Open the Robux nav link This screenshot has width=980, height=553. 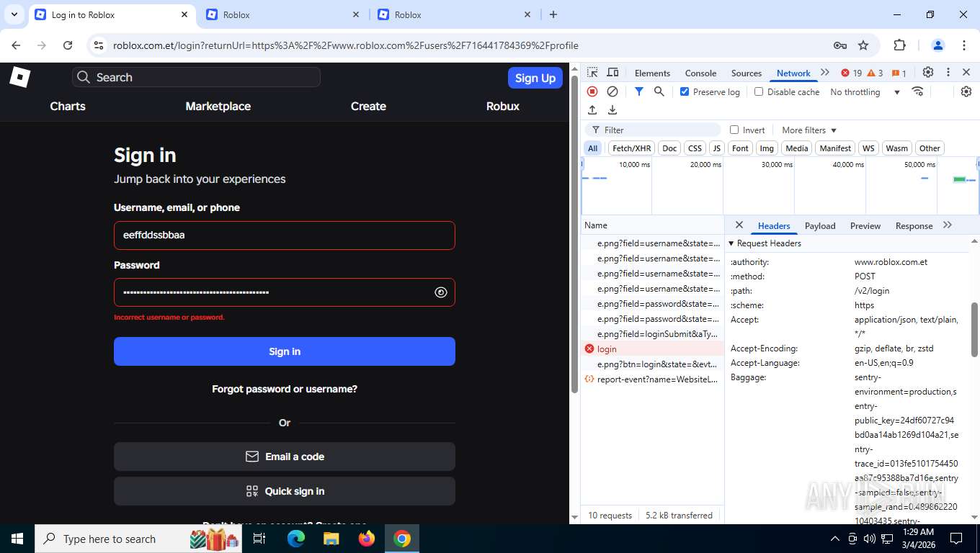point(502,106)
